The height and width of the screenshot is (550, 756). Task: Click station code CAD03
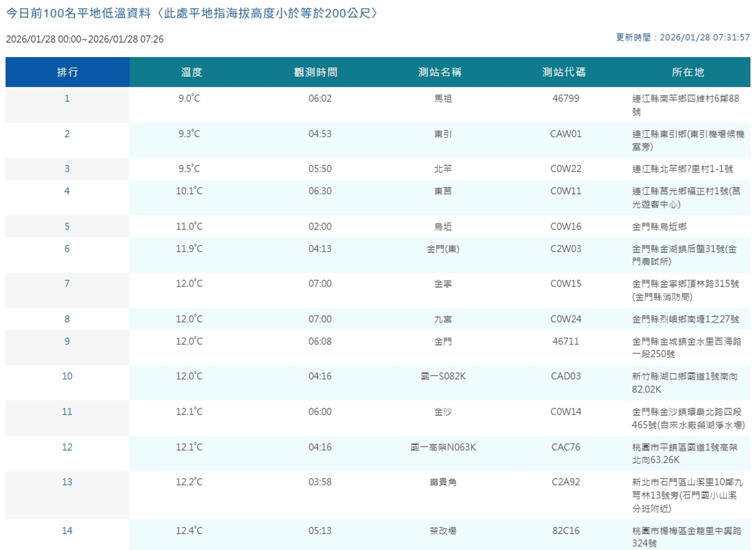pos(566,377)
